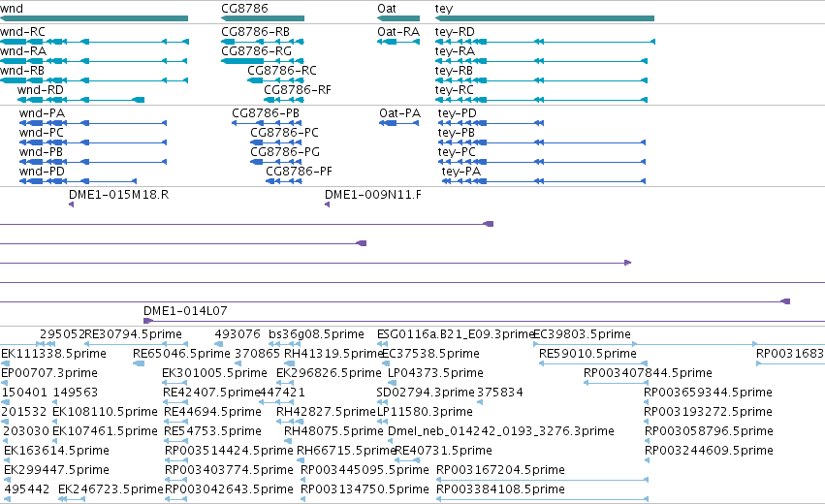Select the tey gene bar
The height and width of the screenshot is (504, 825).
545,18
